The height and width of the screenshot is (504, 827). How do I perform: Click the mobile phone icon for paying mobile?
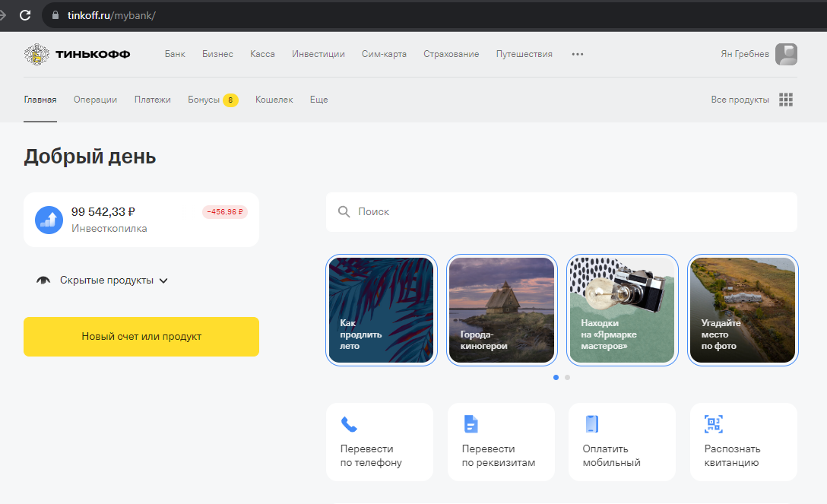(592, 424)
